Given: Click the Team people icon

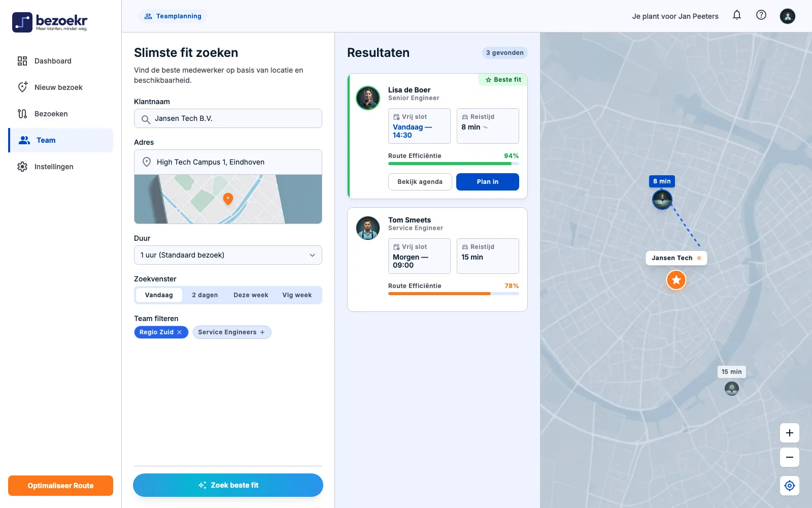Looking at the screenshot, I should (x=24, y=140).
